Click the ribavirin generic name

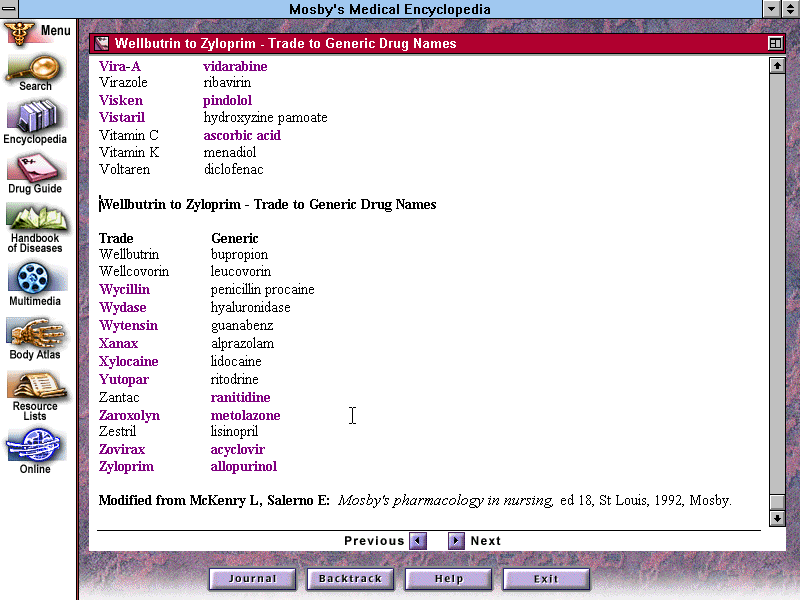pyautogui.click(x=227, y=83)
